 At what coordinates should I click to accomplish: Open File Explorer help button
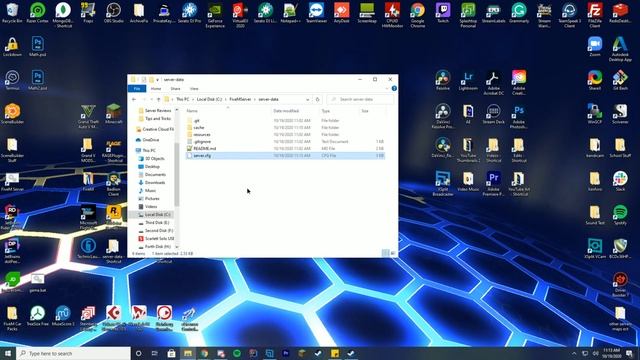pyautogui.click(x=394, y=89)
